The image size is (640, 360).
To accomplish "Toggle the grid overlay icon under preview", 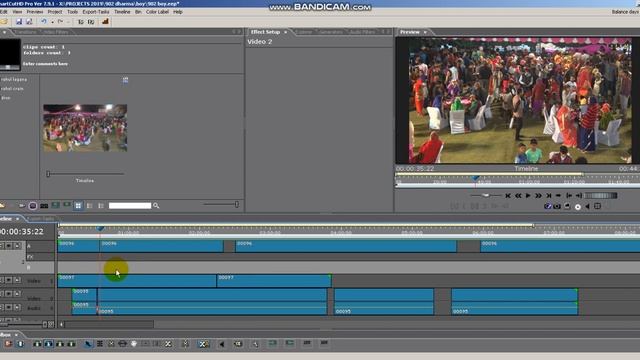I will 598,207.
